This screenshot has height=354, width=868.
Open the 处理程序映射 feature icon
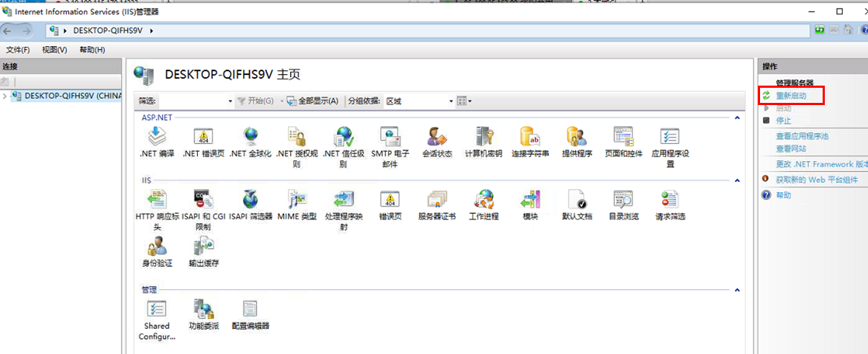pos(343,199)
